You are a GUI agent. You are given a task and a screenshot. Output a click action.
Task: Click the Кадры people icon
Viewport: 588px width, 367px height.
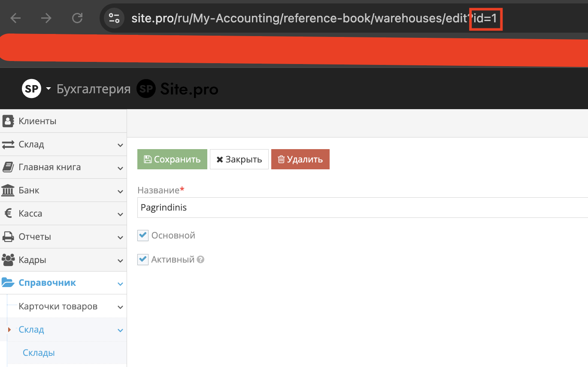[x=8, y=260]
